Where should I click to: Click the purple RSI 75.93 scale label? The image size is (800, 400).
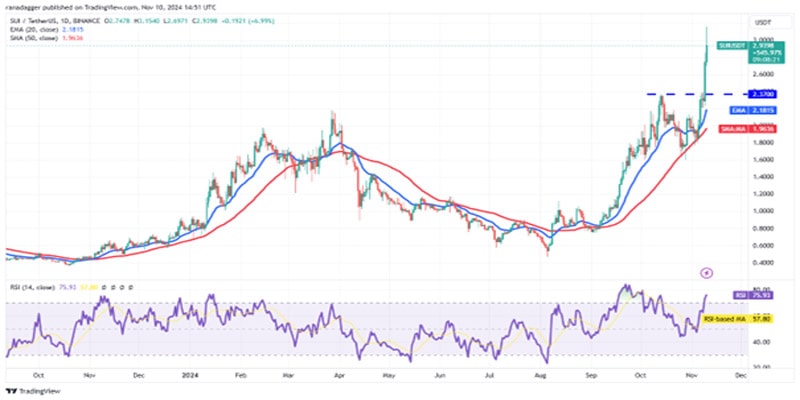pyautogui.click(x=755, y=295)
